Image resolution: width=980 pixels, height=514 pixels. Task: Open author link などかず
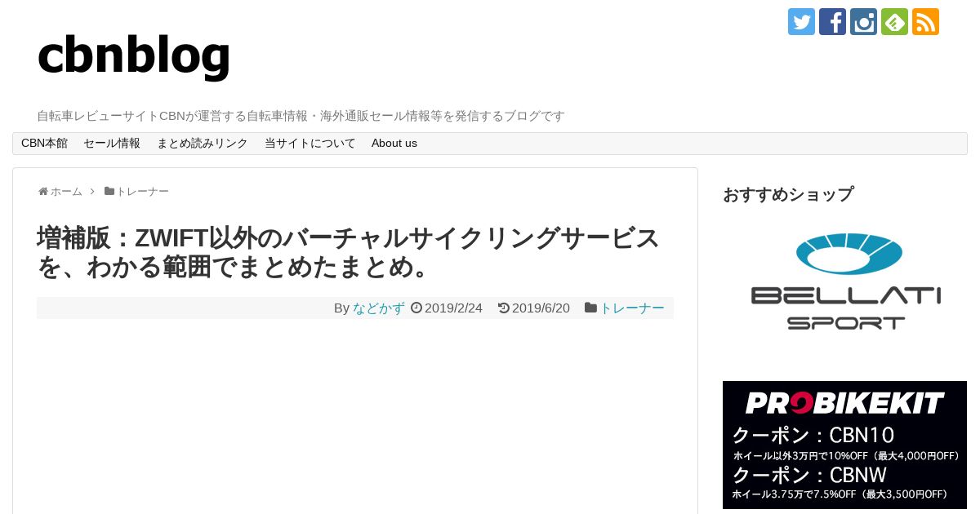click(379, 308)
